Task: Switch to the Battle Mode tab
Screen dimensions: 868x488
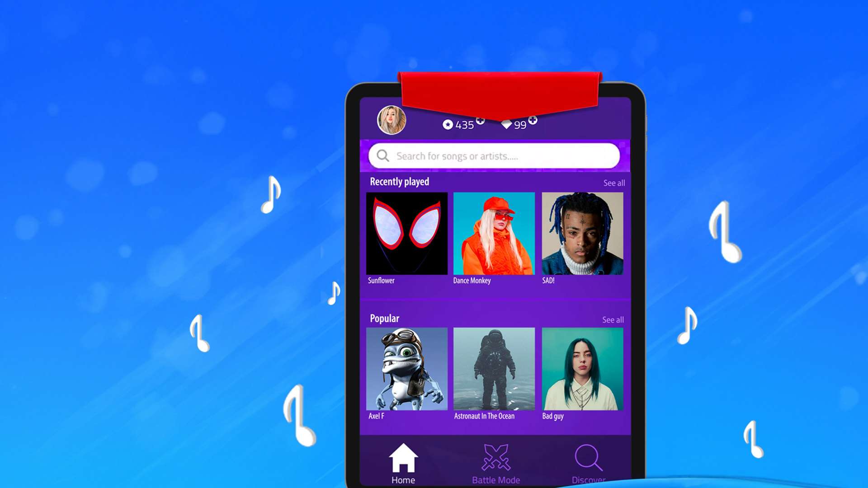Action: point(495,462)
